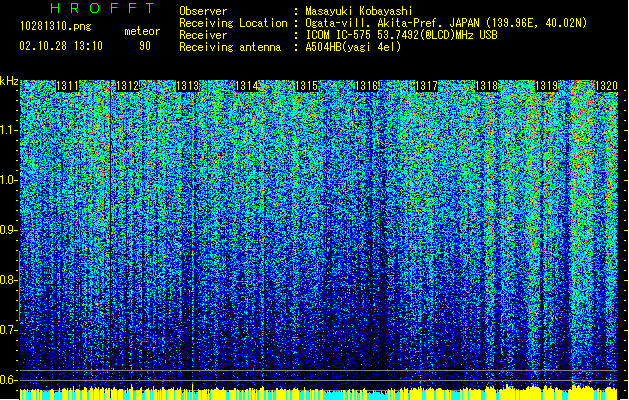629x400 pixels.
Task: Click the 1317 time marker
Action: pyautogui.click(x=426, y=86)
